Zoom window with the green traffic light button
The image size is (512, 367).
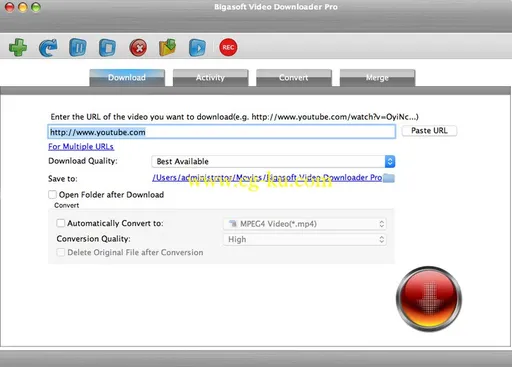pos(36,7)
